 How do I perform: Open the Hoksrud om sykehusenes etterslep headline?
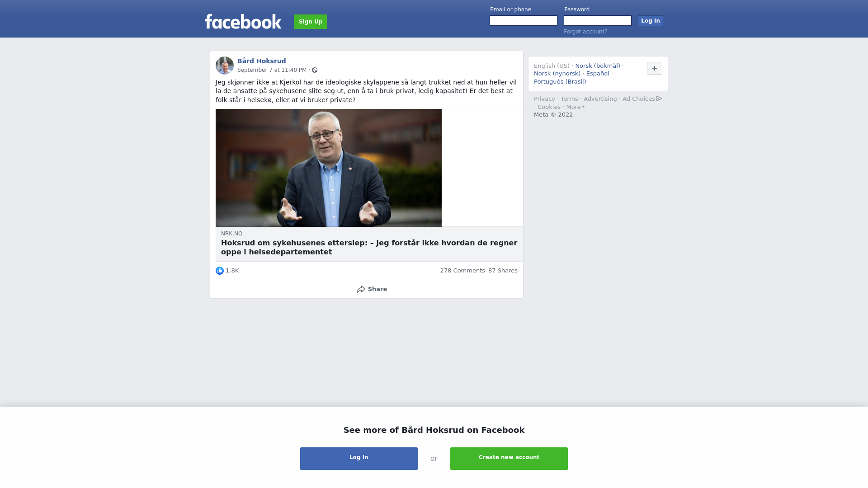pos(369,247)
